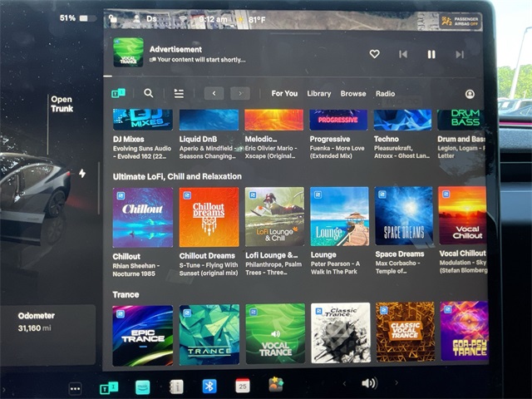Play the Chillout station
Viewport: 532px width, 399px height.
tap(142, 218)
